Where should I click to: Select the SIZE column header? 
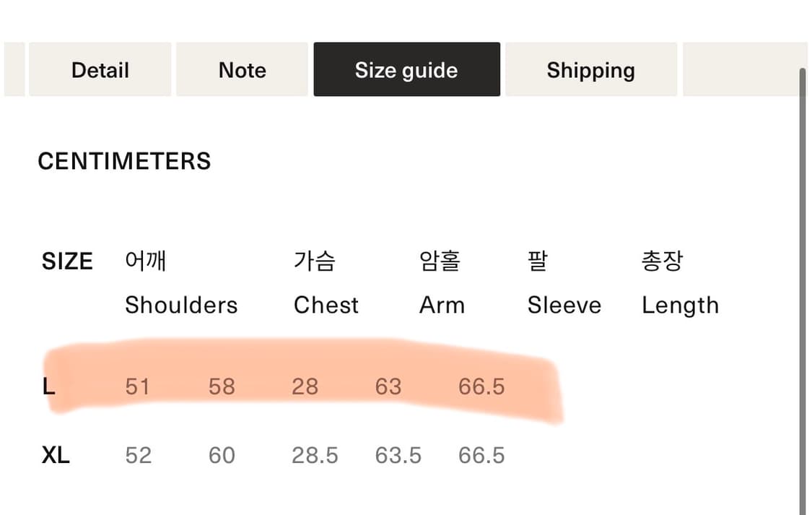(67, 261)
